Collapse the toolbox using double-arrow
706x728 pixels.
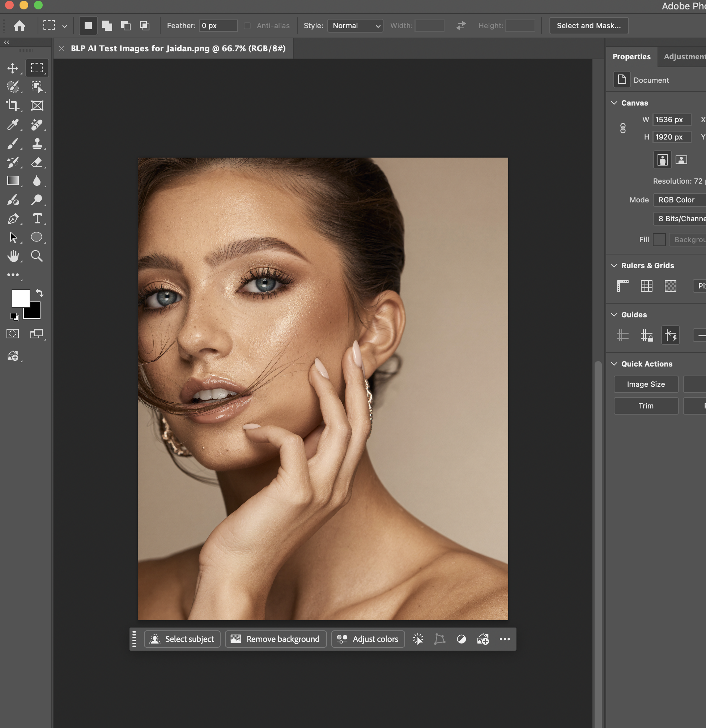coord(6,42)
